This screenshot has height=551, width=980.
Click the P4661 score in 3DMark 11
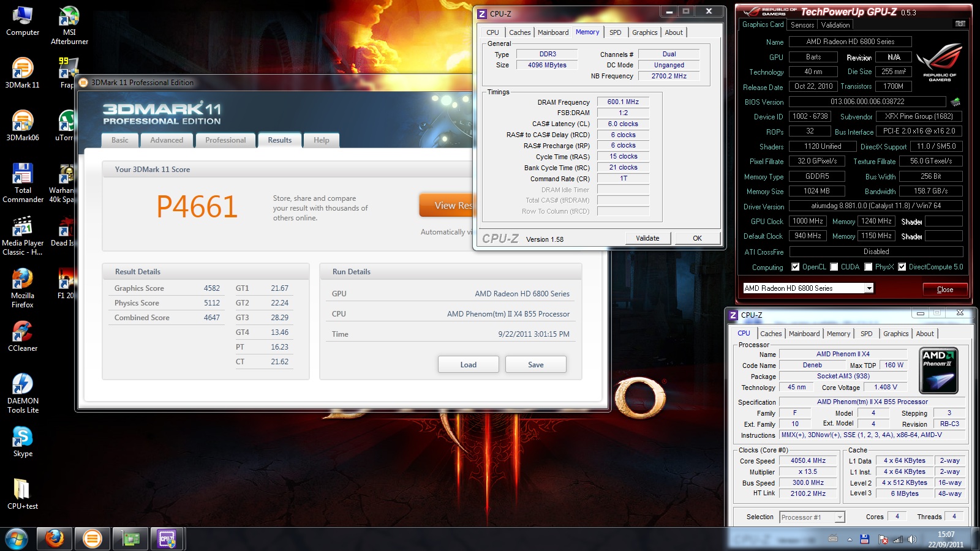coord(197,206)
